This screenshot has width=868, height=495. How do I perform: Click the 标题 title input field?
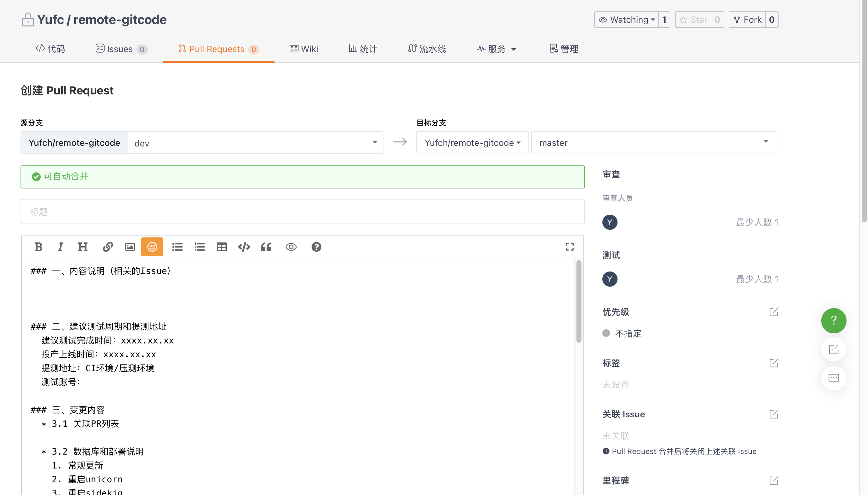click(x=302, y=212)
